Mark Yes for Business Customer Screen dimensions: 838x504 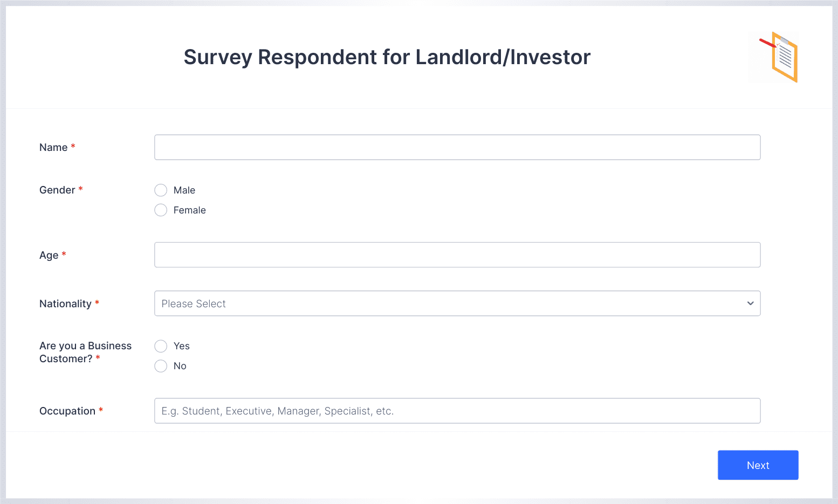(161, 346)
